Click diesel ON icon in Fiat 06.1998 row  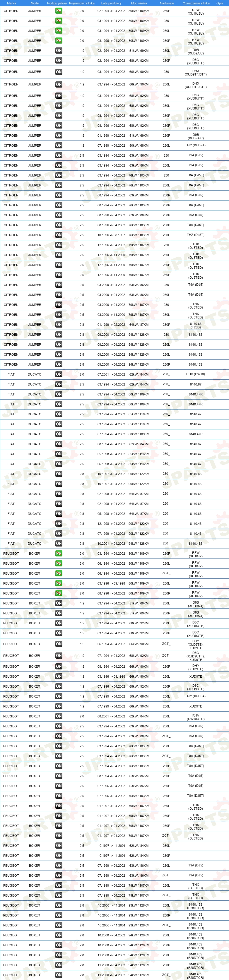tap(59, 464)
